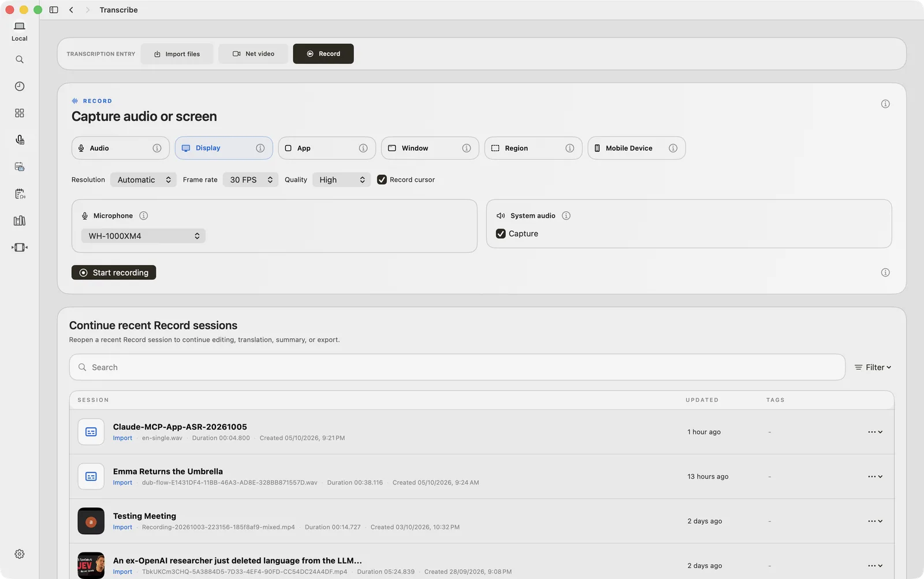Show info for Audio capture mode
The image size is (924, 579).
157,148
